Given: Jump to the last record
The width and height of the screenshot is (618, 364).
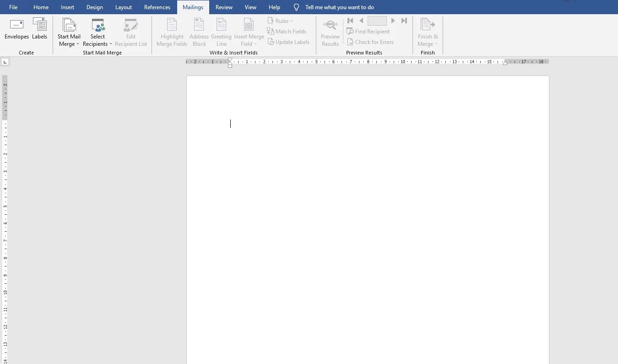Looking at the screenshot, I should [404, 21].
